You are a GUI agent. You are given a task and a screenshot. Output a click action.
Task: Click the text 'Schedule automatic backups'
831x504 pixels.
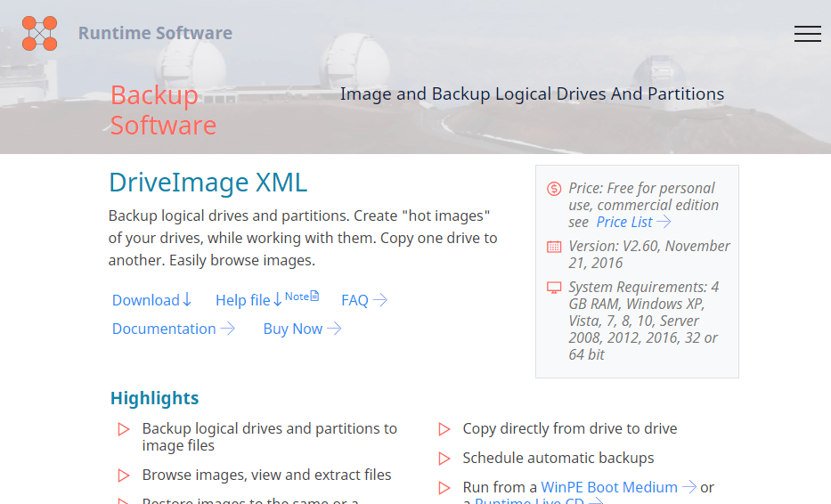(558, 458)
